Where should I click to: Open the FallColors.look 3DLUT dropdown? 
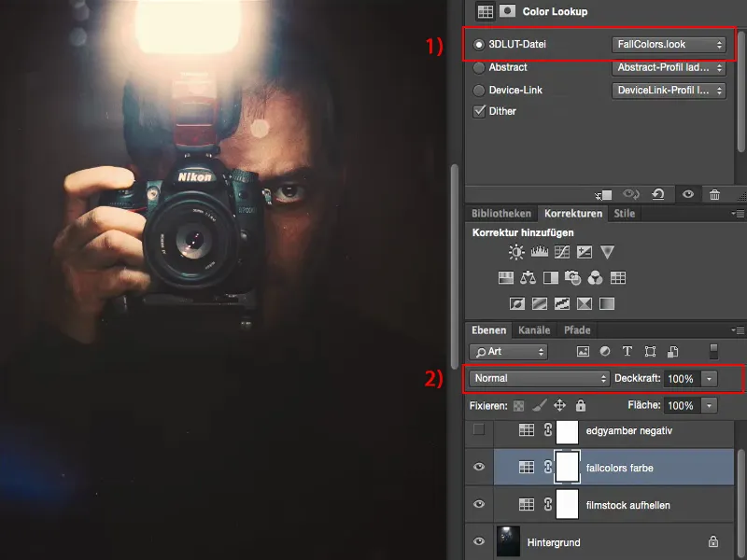[x=669, y=44]
